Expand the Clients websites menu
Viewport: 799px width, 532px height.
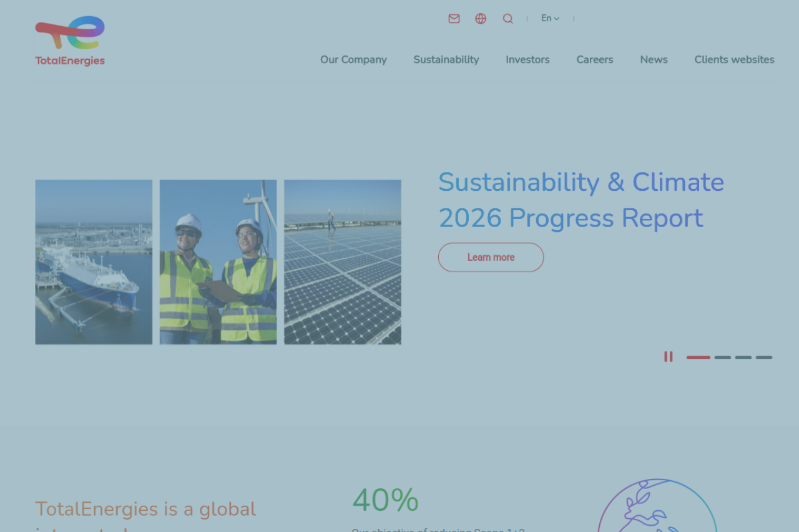click(734, 60)
